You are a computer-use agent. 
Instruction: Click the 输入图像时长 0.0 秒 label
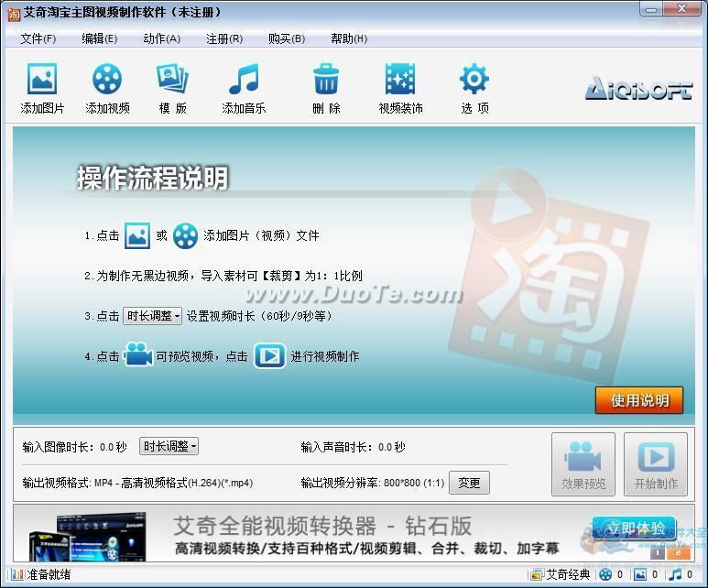click(x=74, y=447)
